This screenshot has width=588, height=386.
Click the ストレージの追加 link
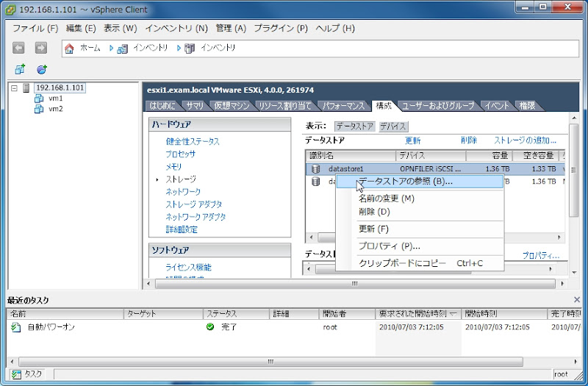[525, 140]
